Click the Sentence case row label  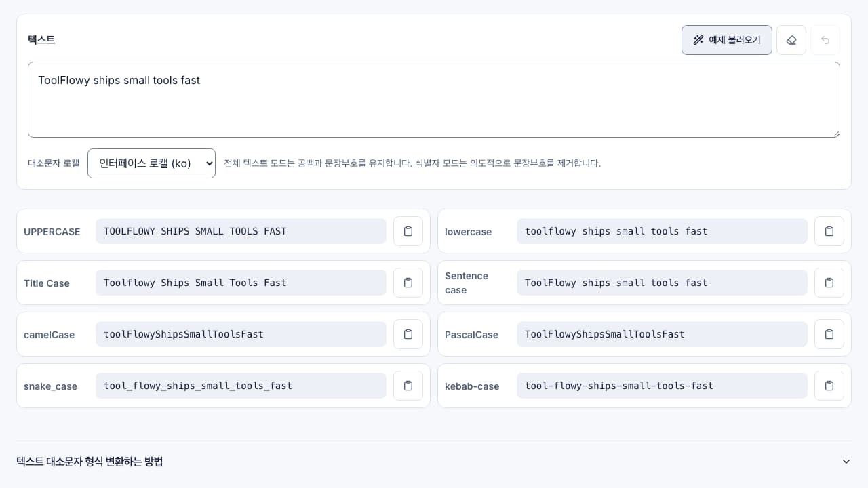tap(467, 283)
